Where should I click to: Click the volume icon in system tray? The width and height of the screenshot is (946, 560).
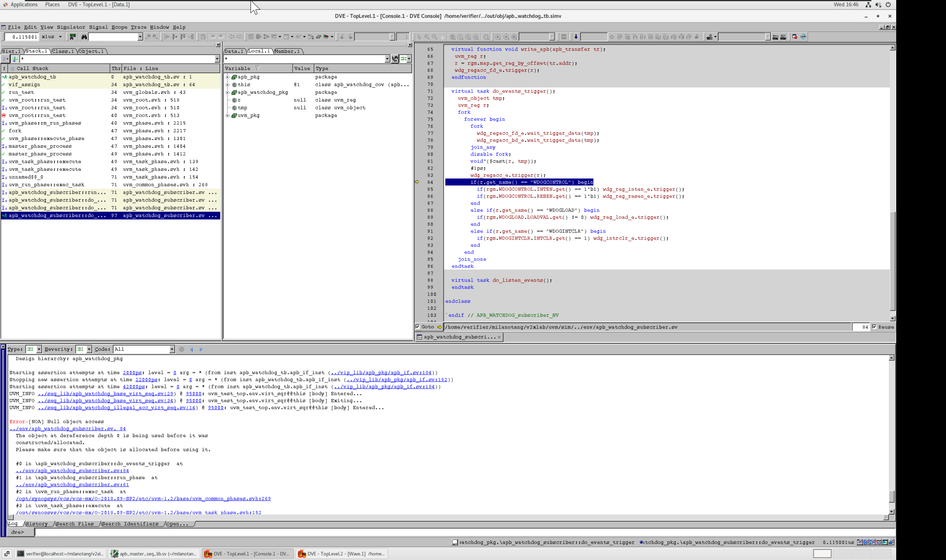click(x=878, y=5)
